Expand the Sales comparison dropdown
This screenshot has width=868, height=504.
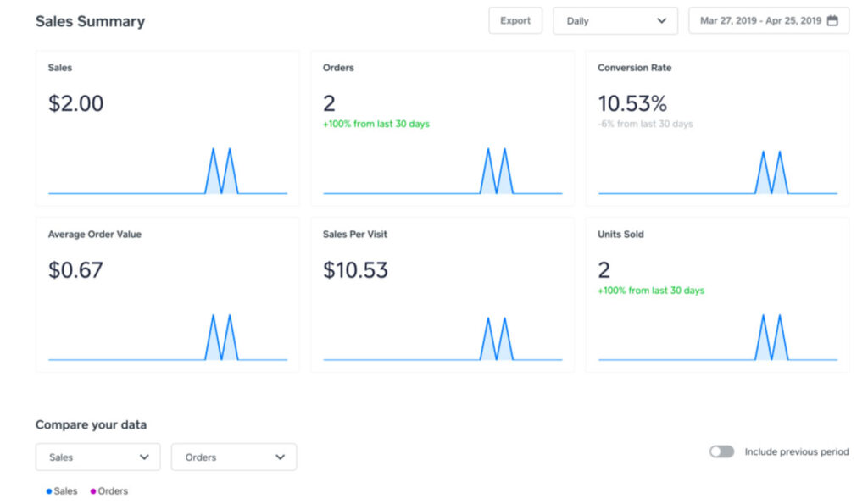(x=97, y=457)
